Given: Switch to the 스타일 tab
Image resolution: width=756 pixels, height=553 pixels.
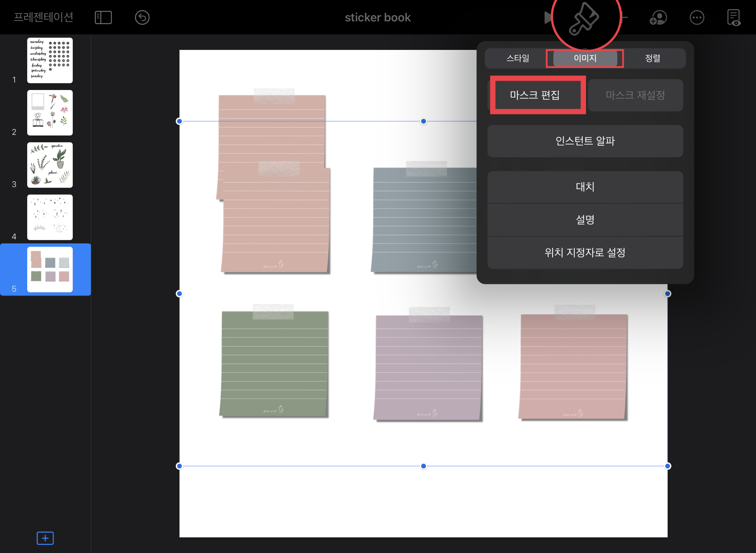Looking at the screenshot, I should (518, 58).
